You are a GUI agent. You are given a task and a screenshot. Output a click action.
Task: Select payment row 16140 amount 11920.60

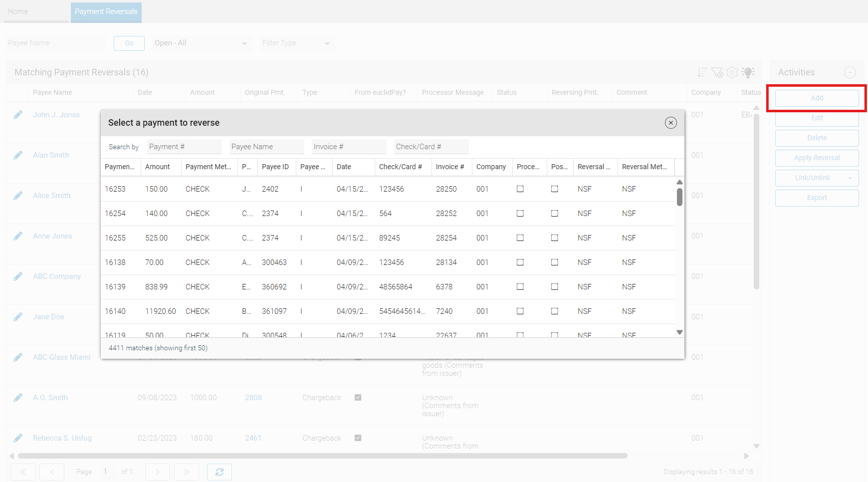coord(388,311)
